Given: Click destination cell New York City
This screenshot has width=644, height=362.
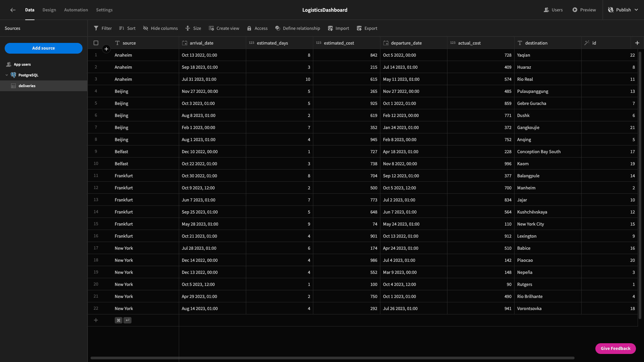Looking at the screenshot, I should (x=548, y=224).
